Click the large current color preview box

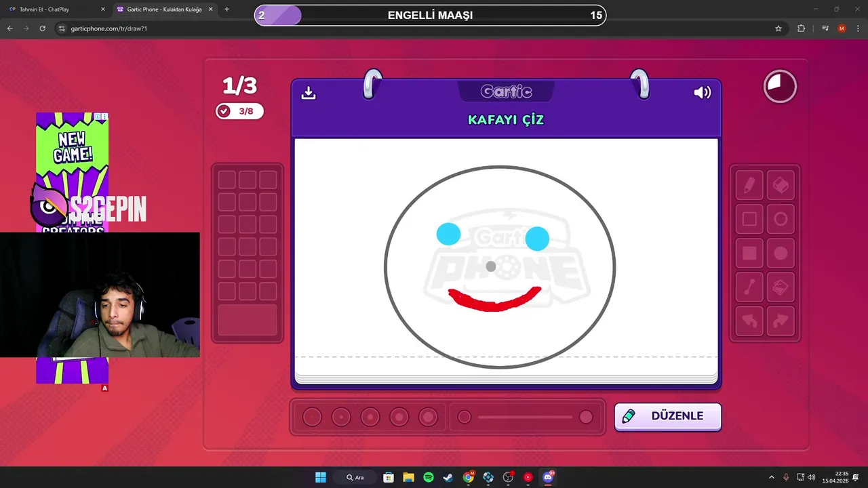point(248,320)
